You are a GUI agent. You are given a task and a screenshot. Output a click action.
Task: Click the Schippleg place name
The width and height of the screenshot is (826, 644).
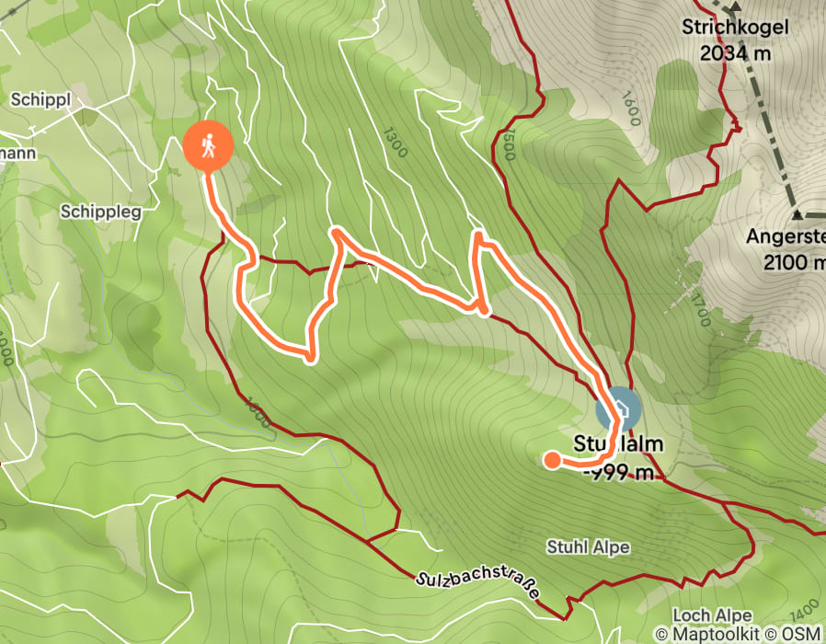100,212
